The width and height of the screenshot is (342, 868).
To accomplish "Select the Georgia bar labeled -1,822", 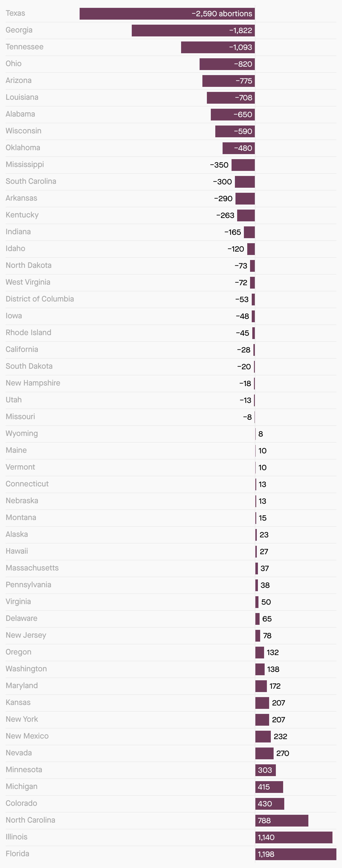I will (x=193, y=30).
